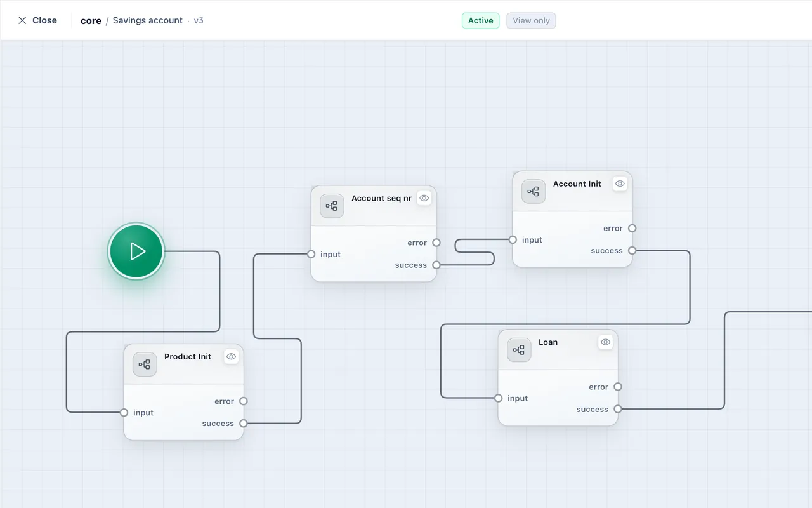Viewport: 812px width, 508px height.
Task: Click the View only badge
Action: coord(531,21)
